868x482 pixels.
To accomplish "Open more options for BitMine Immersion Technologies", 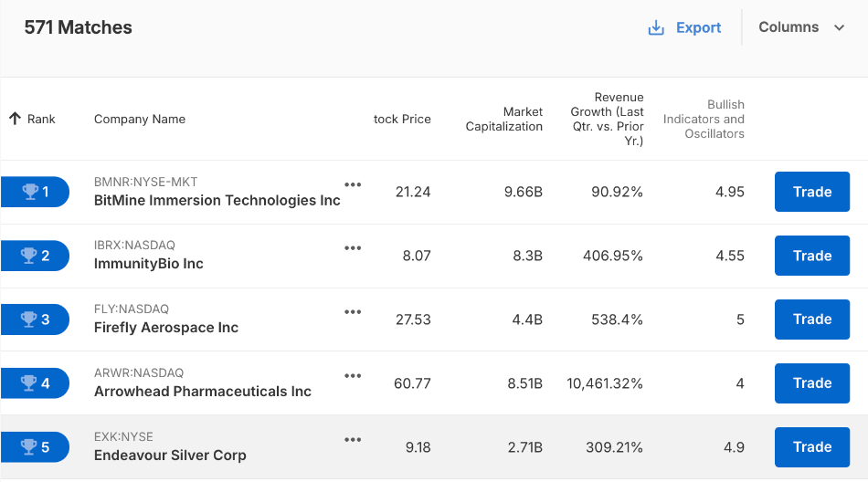I will tap(353, 184).
